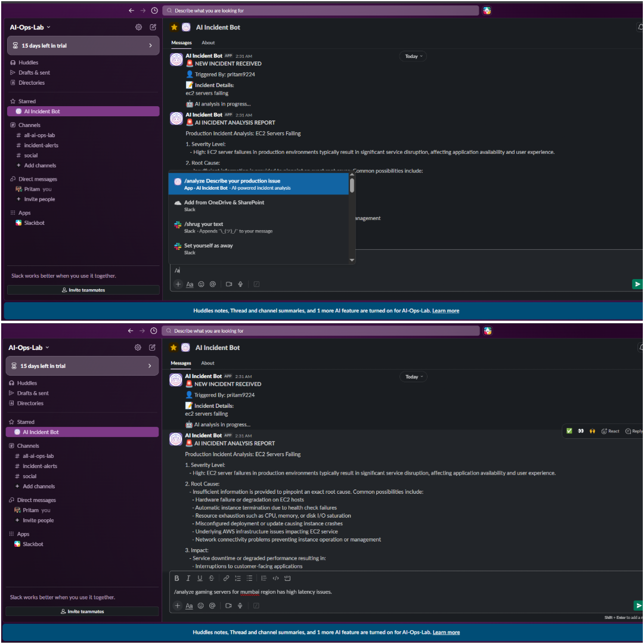Switch to the About tab in upper window
Viewport: 644px width, 644px height.
pyautogui.click(x=208, y=43)
